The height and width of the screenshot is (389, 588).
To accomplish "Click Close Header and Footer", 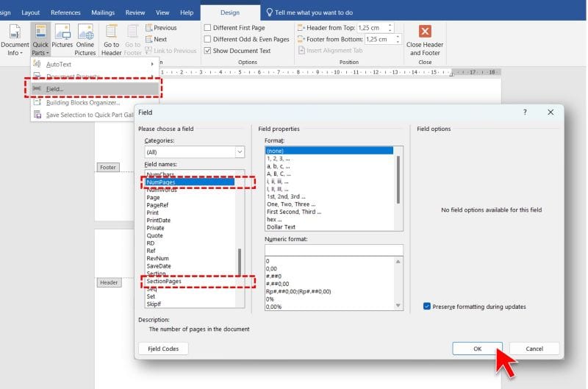I will click(424, 40).
